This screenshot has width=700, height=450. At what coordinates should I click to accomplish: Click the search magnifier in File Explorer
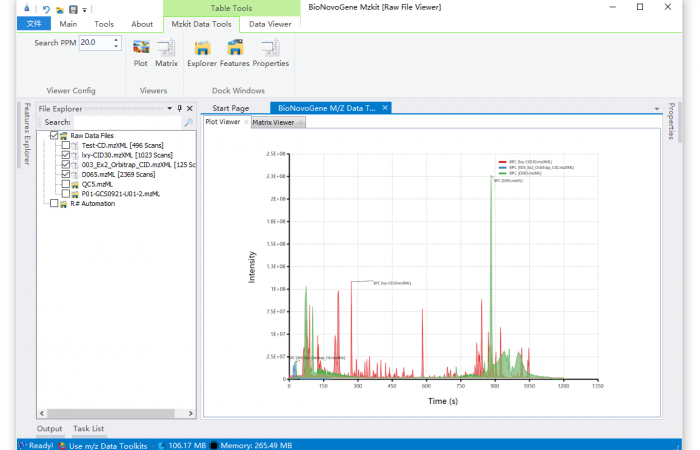coord(187,122)
